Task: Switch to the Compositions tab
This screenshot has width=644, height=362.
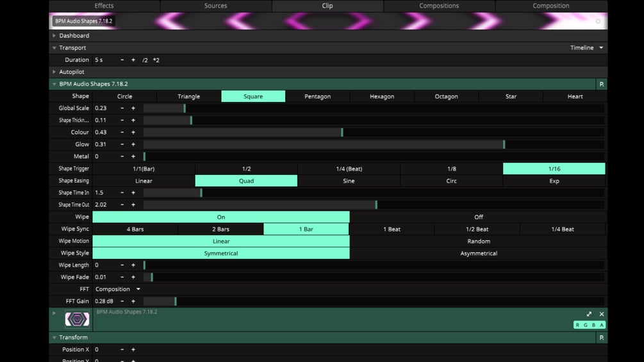Action: point(439,6)
